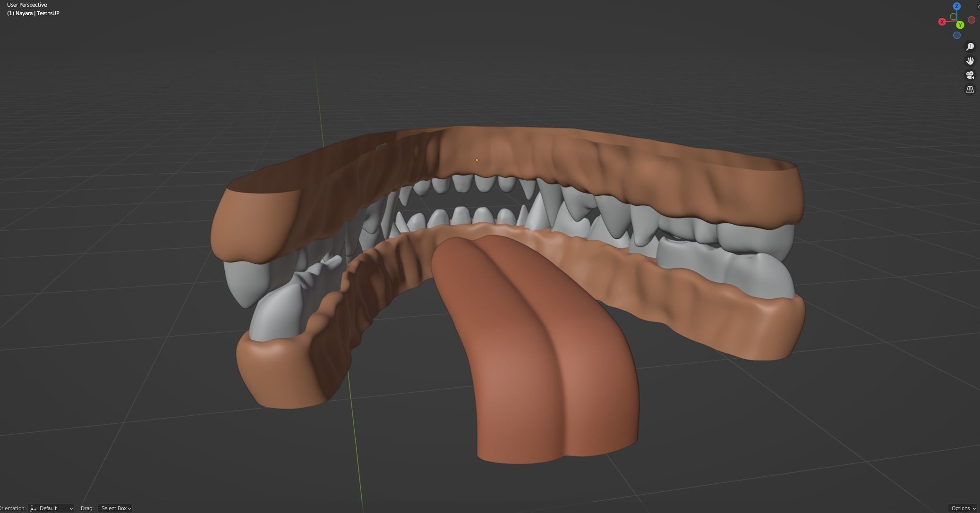Toggle perspective/orthographic with the grid icon

(x=970, y=89)
